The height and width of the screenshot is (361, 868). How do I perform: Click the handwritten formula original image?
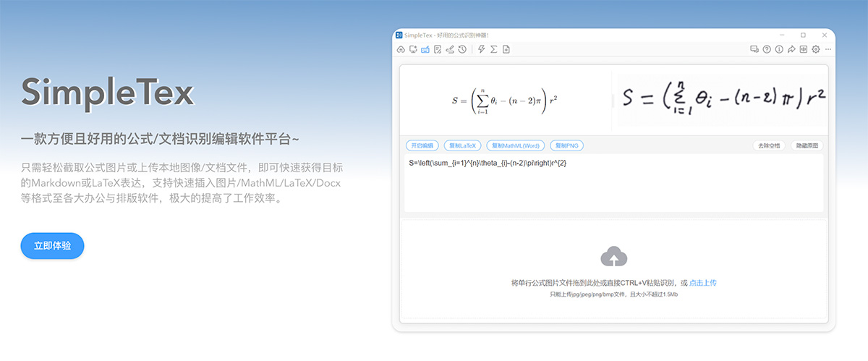(723, 100)
